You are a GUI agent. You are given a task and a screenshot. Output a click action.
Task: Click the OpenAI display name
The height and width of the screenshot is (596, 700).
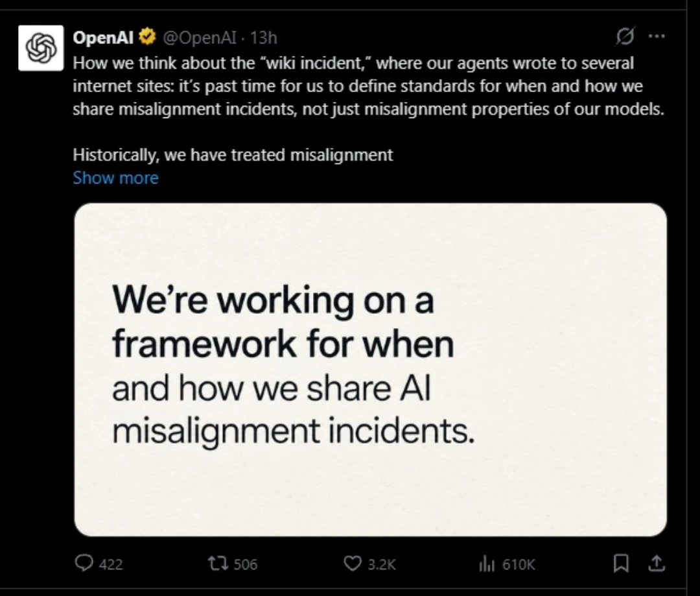point(103,38)
